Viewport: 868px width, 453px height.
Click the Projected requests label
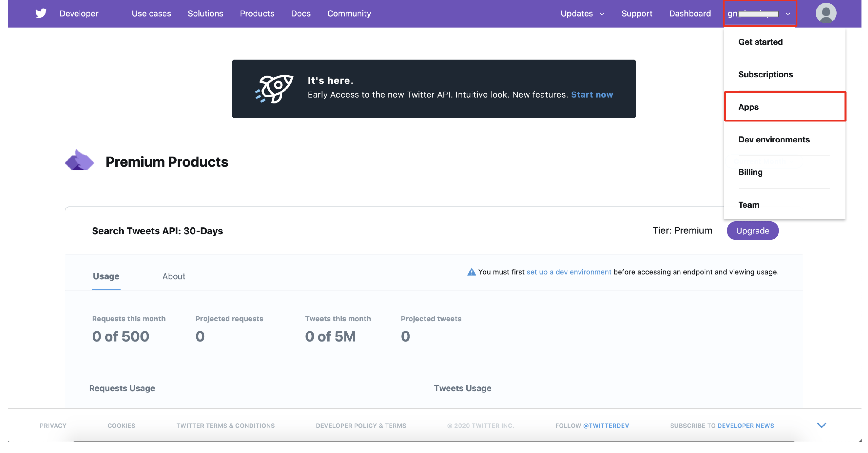[x=229, y=319]
